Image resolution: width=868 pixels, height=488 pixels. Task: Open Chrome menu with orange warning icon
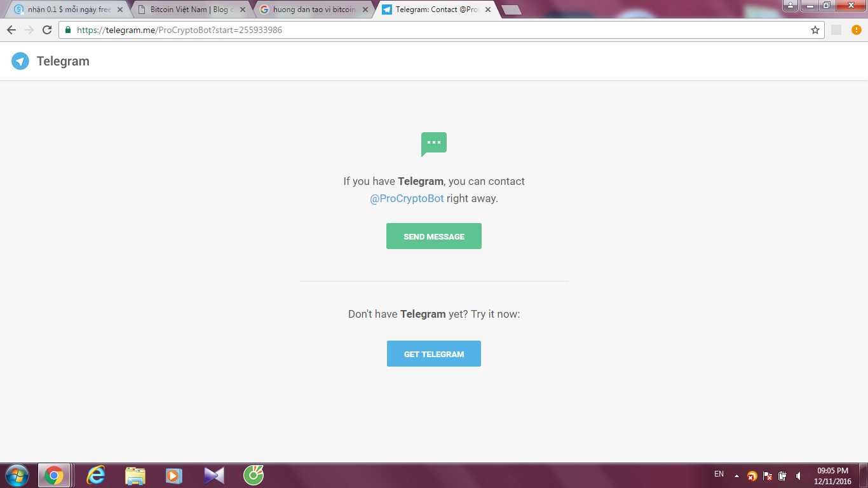[856, 30]
